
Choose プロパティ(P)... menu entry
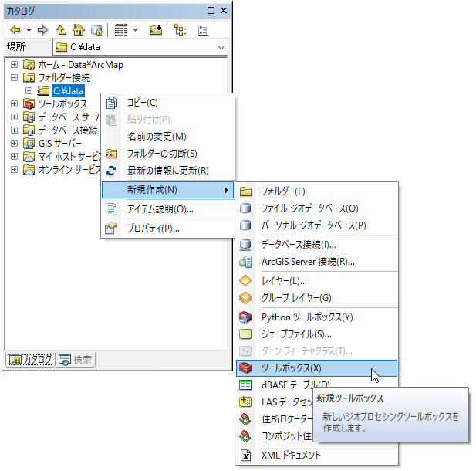click(x=167, y=229)
